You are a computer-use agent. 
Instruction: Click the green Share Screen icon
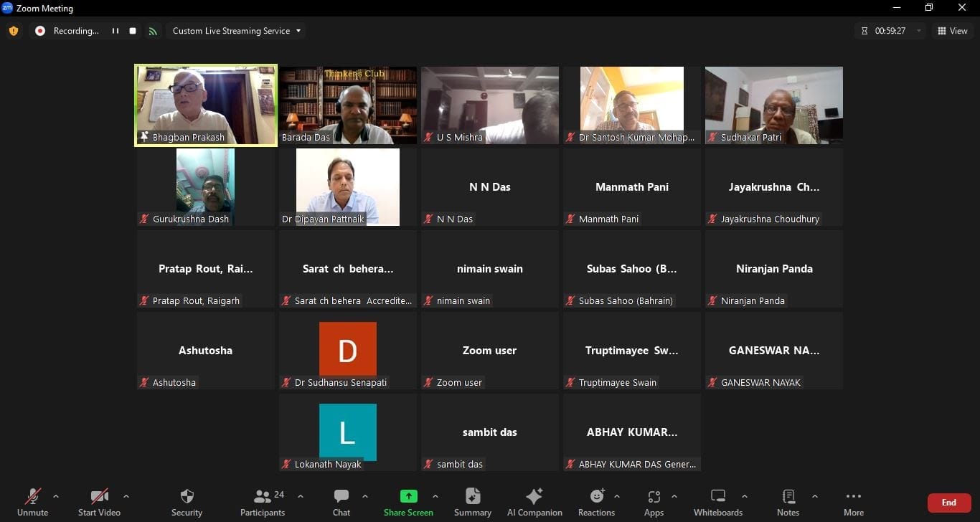(x=408, y=496)
